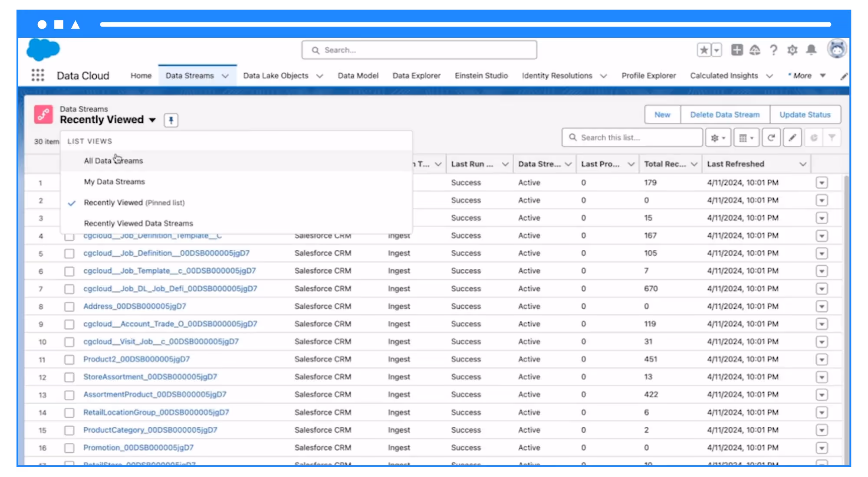The image size is (868, 477).
Task: Pin this list view with pin icon
Action: (x=171, y=120)
